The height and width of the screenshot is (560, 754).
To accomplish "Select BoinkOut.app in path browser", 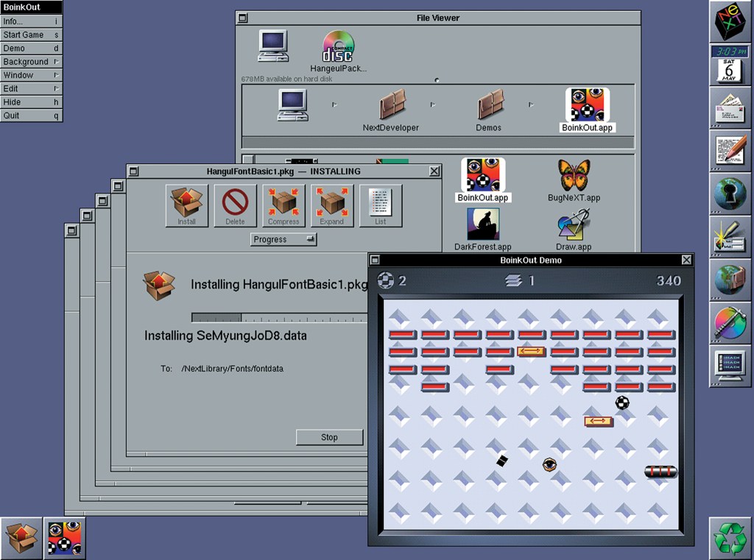I will pyautogui.click(x=587, y=110).
